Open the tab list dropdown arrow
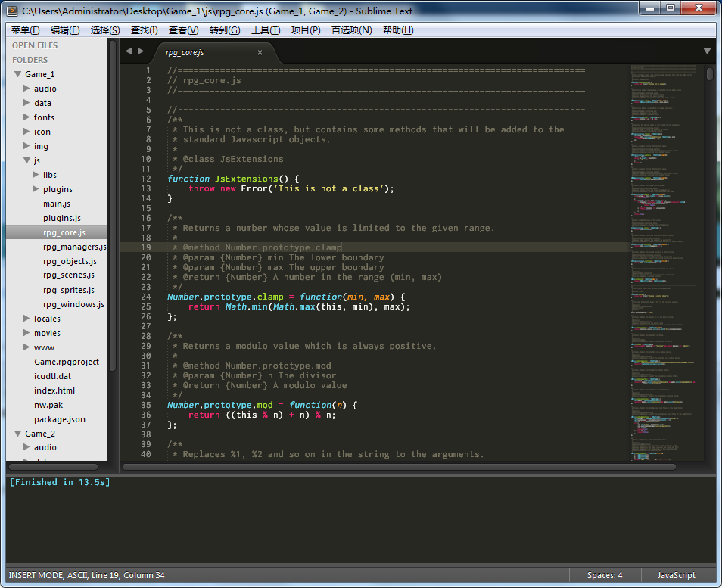Viewport: 722px width, 588px height. [x=708, y=51]
